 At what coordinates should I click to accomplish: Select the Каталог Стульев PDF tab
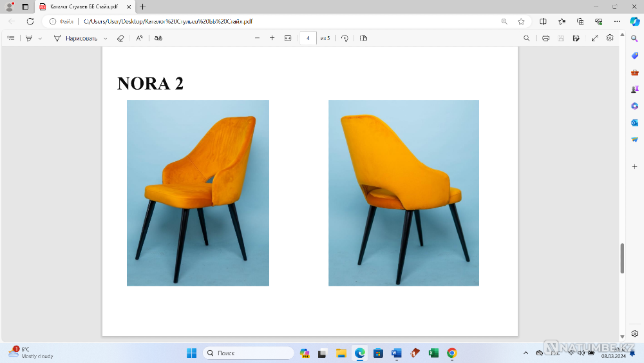pyautogui.click(x=84, y=6)
